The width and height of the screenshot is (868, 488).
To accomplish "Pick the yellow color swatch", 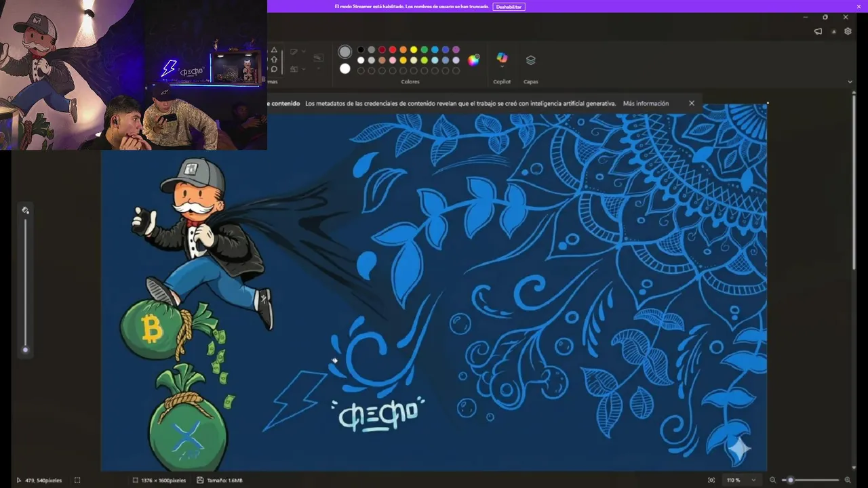I will [414, 49].
